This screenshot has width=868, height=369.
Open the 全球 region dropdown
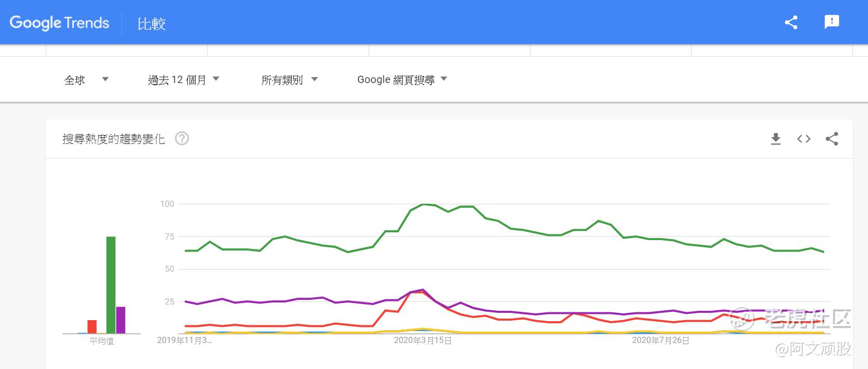coord(86,80)
